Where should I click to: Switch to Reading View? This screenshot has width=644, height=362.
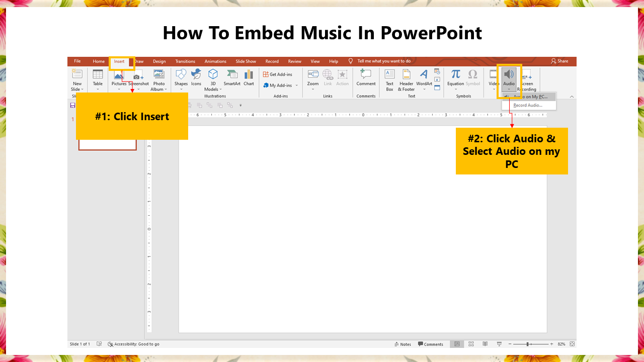pyautogui.click(x=485, y=344)
